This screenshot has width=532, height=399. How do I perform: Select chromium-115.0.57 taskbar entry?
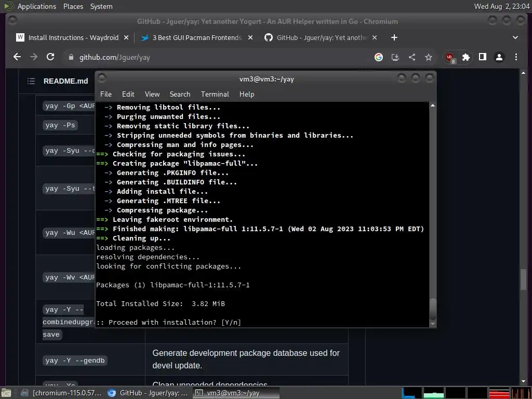[61, 393]
